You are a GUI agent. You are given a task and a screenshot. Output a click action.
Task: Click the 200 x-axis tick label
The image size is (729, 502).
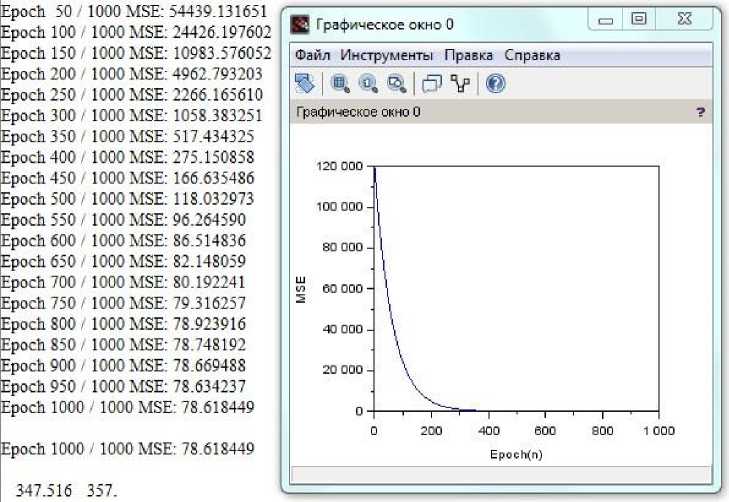[431, 431]
